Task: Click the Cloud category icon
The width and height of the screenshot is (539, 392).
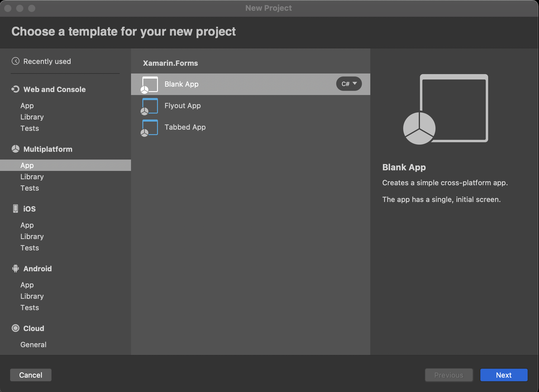Action: tap(16, 328)
